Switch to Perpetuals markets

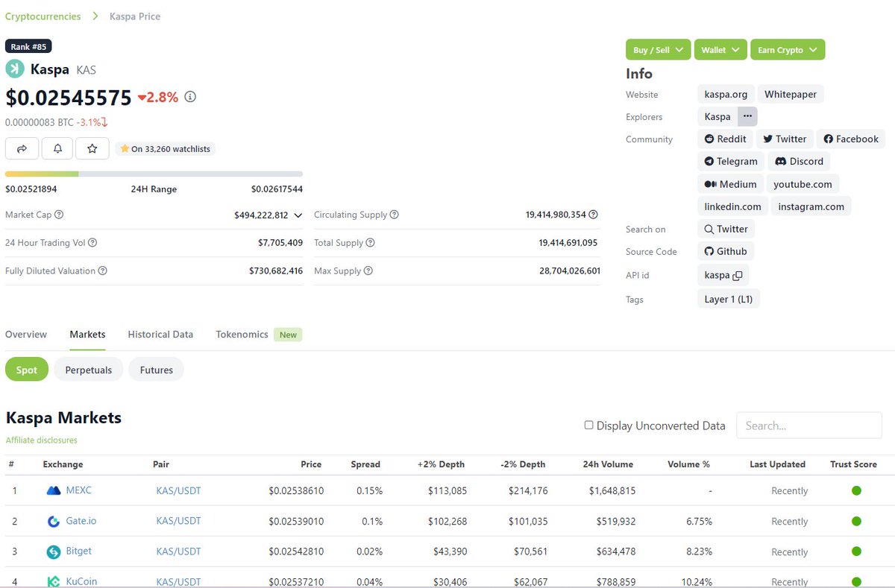click(x=89, y=370)
